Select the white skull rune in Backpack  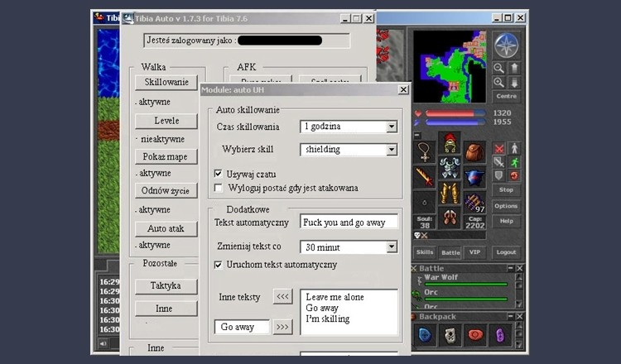click(x=450, y=335)
